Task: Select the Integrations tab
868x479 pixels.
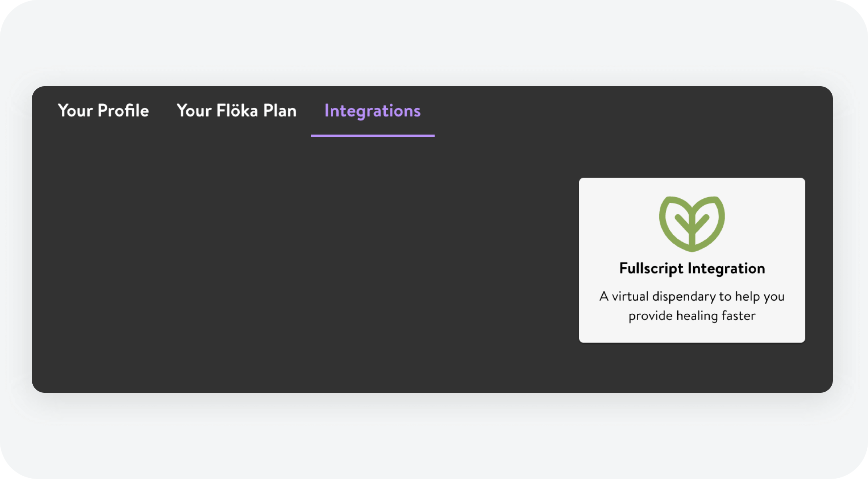Action: [373, 111]
